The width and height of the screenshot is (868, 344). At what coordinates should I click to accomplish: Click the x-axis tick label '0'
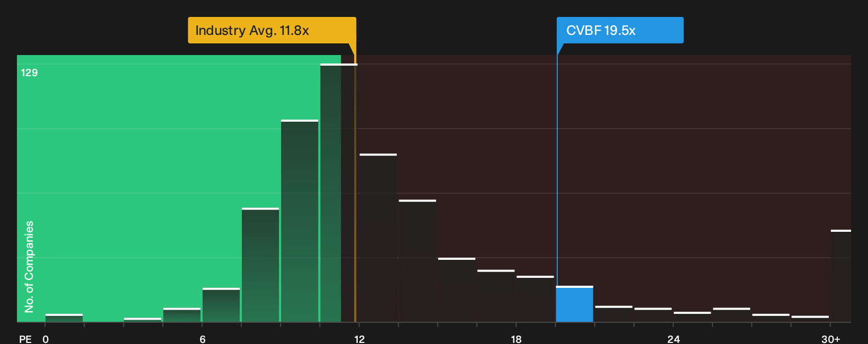(x=46, y=339)
